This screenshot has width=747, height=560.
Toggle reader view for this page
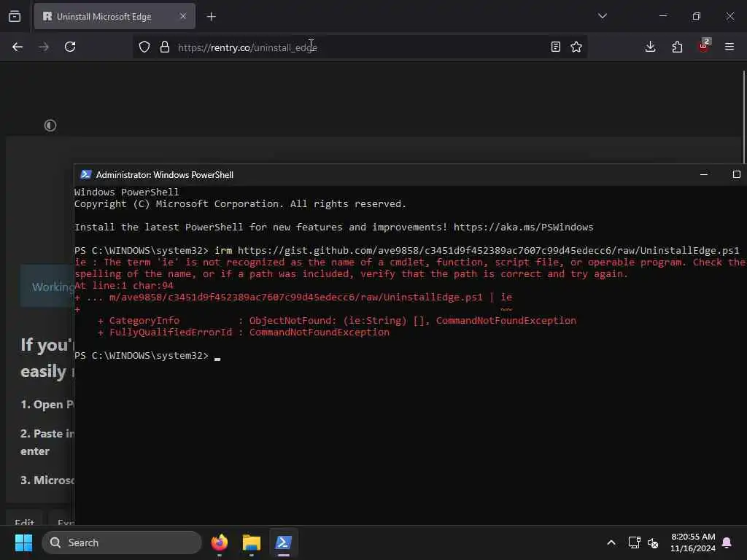(555, 47)
